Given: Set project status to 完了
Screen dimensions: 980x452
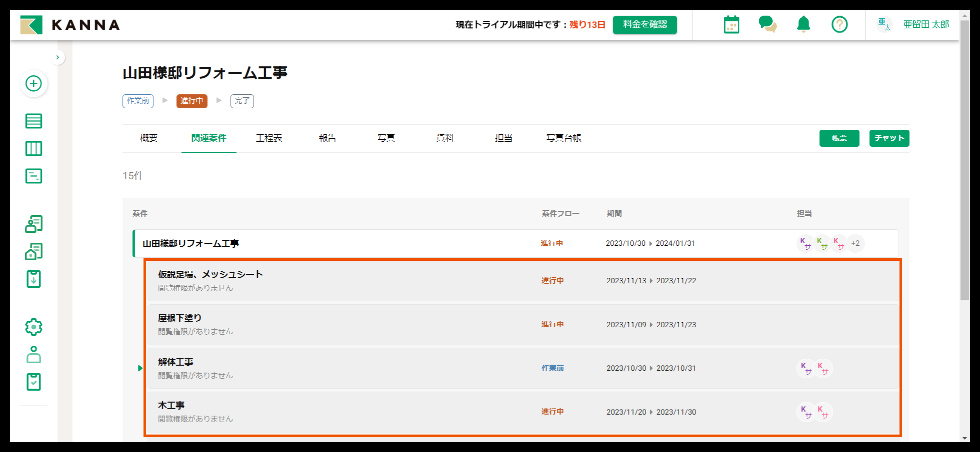Looking at the screenshot, I should [x=242, y=101].
